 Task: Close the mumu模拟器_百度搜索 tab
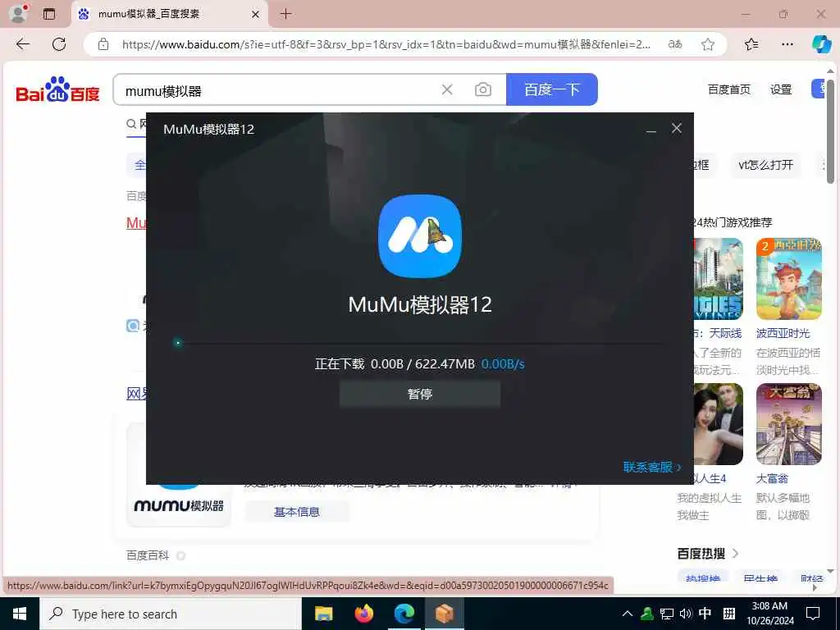pyautogui.click(x=256, y=15)
